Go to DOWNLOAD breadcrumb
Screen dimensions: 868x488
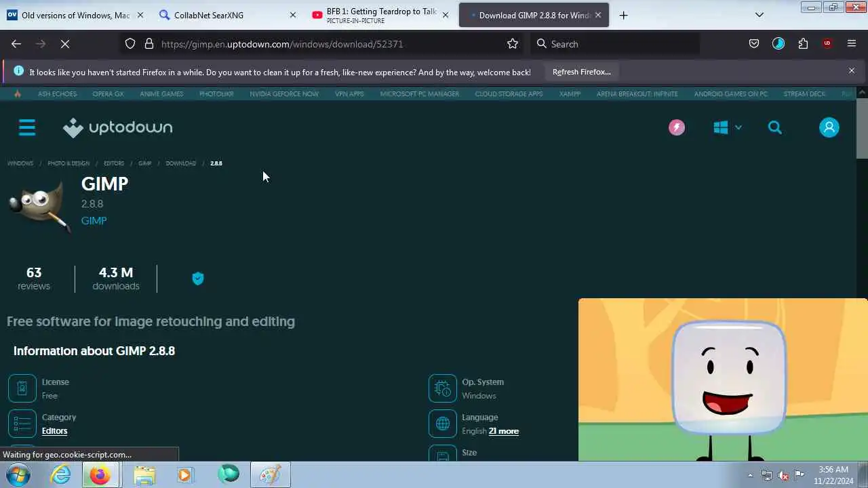tap(180, 163)
